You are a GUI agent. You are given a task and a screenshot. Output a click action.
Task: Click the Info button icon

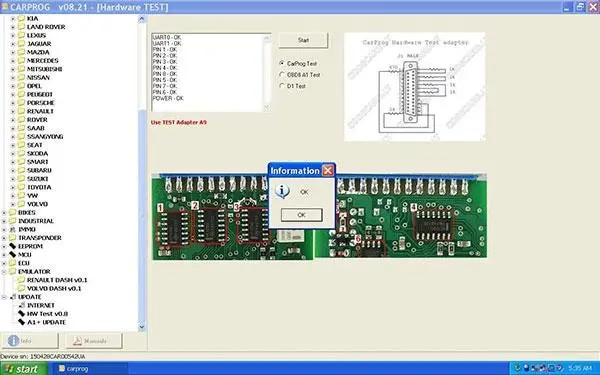coord(14,341)
